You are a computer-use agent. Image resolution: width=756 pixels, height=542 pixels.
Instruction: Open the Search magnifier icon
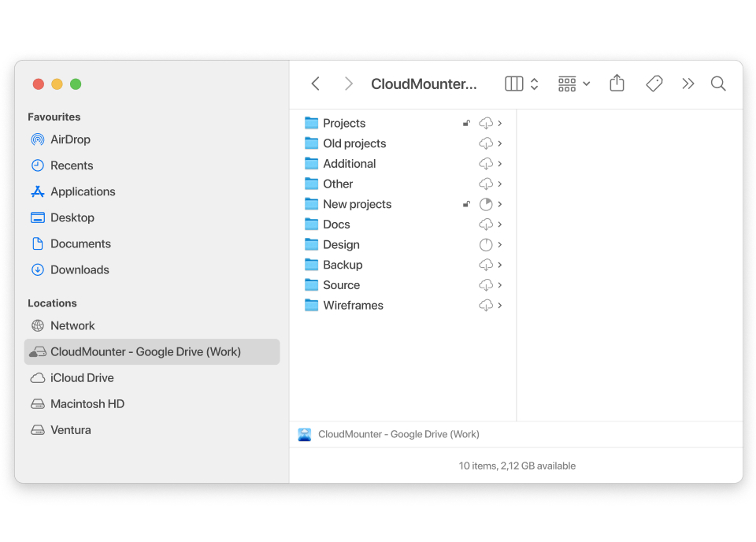coord(717,84)
